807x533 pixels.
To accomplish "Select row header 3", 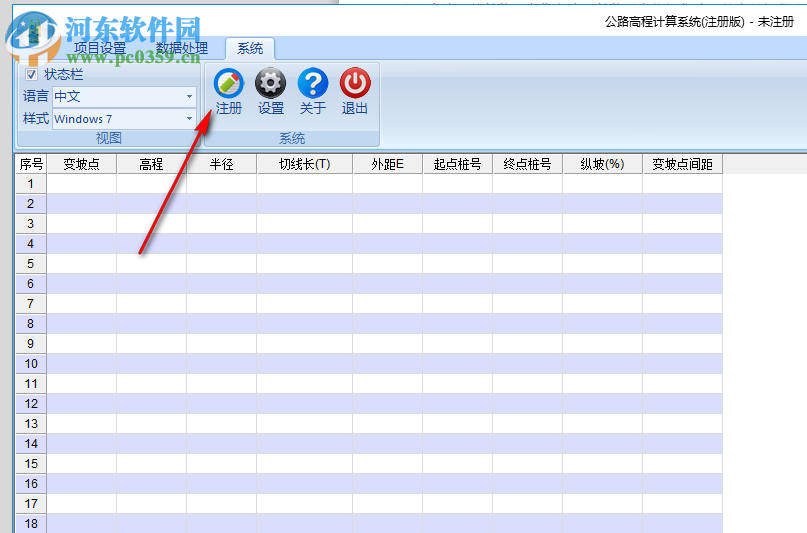I will (x=31, y=224).
